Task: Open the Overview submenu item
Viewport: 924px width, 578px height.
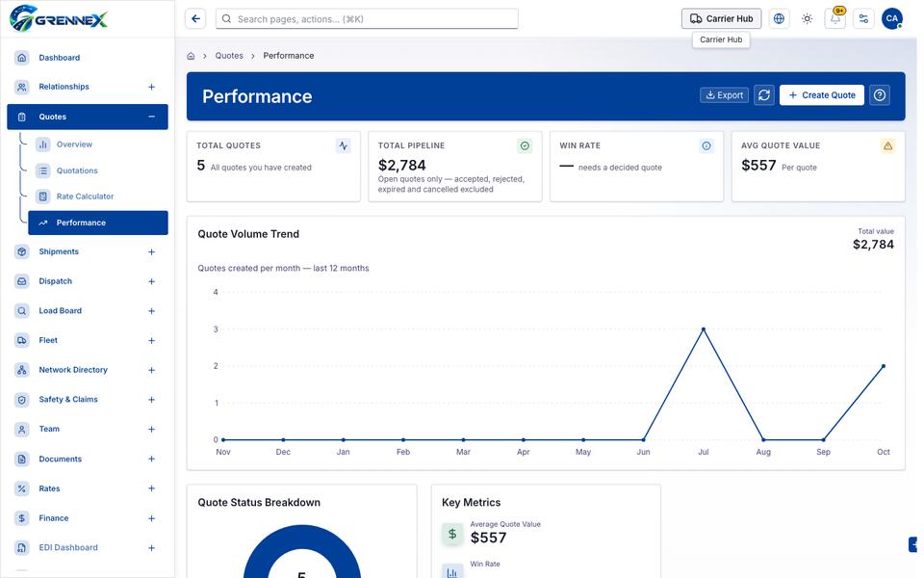Action: (98, 144)
